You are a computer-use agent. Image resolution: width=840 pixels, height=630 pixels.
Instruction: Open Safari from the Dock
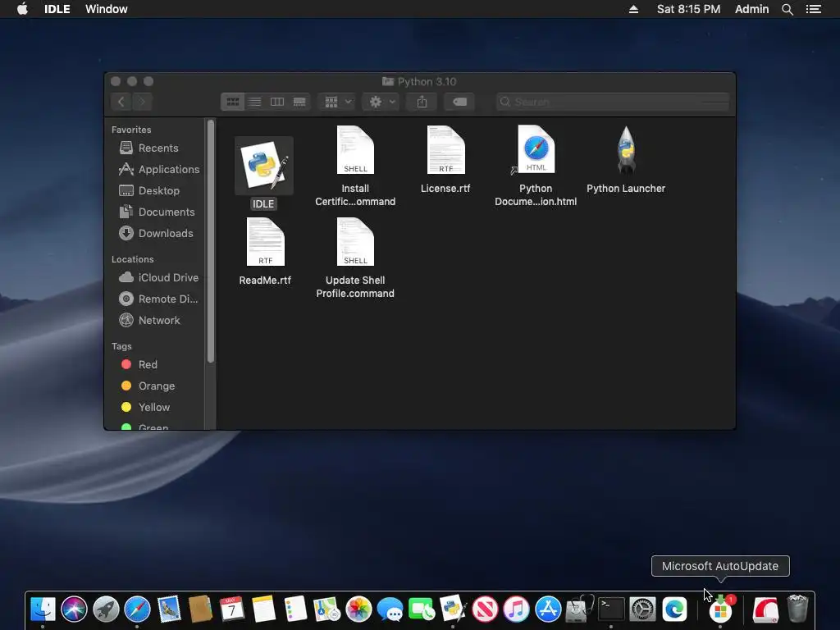pos(137,609)
